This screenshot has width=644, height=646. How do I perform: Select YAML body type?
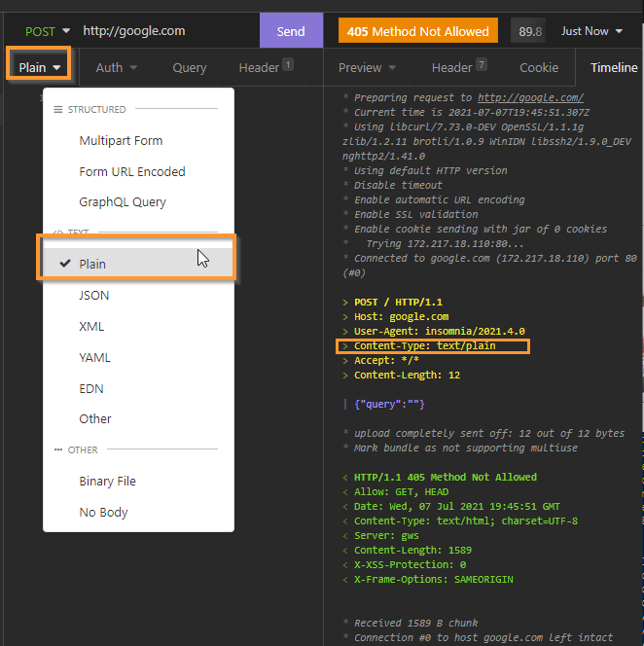(x=138, y=357)
